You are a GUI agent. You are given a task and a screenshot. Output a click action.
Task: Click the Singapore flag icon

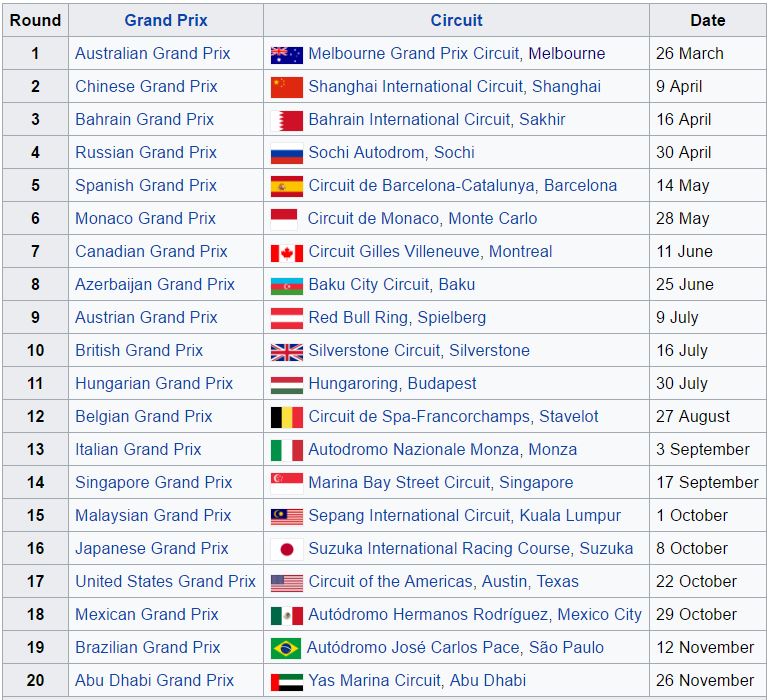point(287,483)
